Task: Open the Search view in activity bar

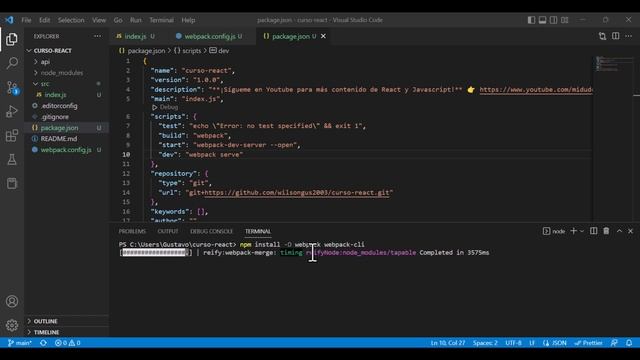Action: click(12, 63)
